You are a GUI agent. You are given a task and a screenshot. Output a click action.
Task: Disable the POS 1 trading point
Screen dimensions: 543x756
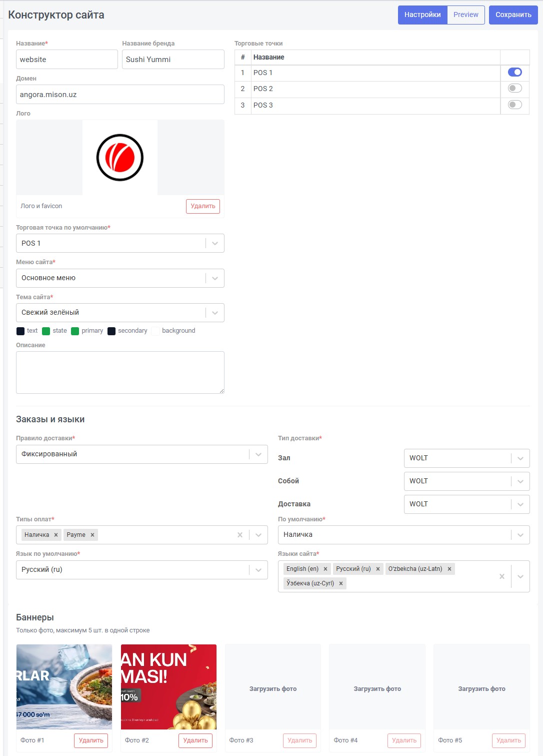pos(514,72)
